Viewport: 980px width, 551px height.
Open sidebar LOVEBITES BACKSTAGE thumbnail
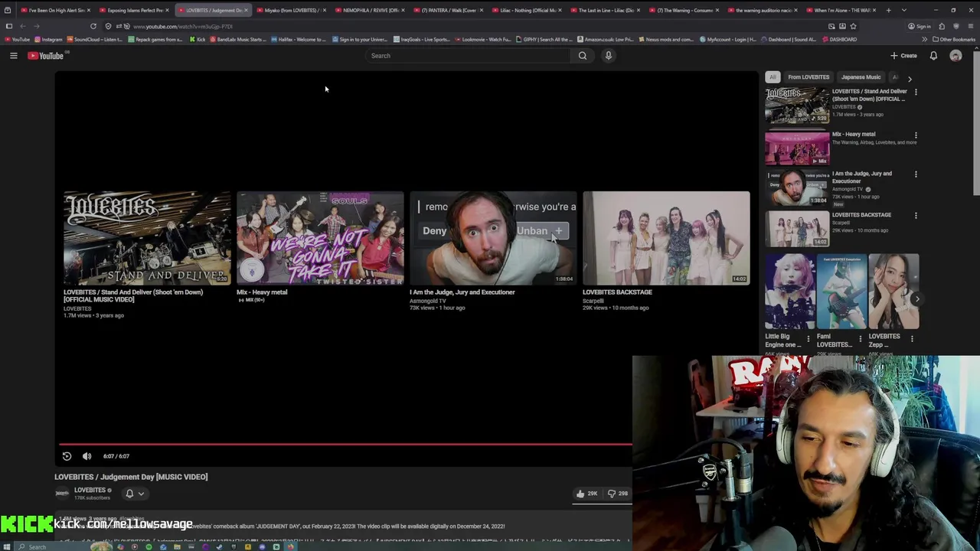[x=797, y=229]
